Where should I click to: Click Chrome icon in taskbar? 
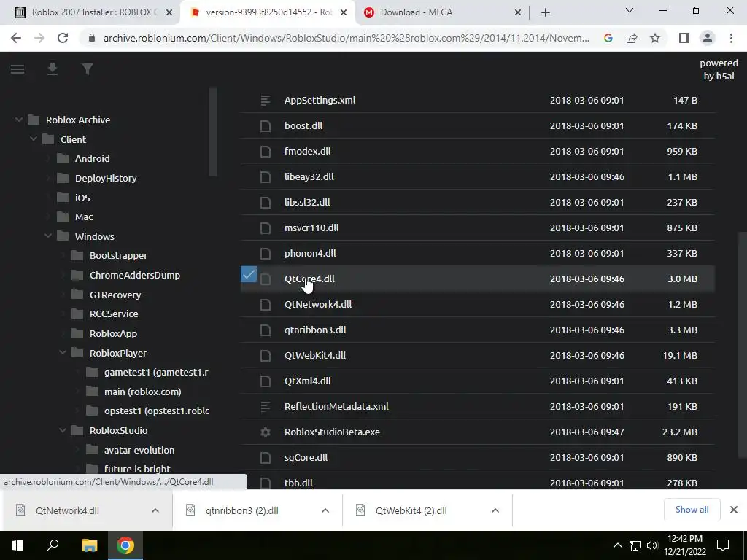coord(125,545)
